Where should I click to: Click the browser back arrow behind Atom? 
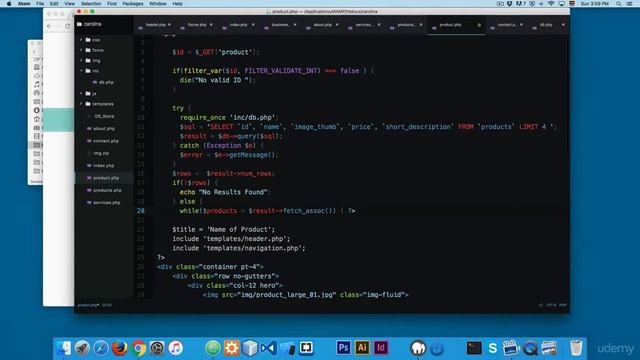pyautogui.click(x=49, y=26)
